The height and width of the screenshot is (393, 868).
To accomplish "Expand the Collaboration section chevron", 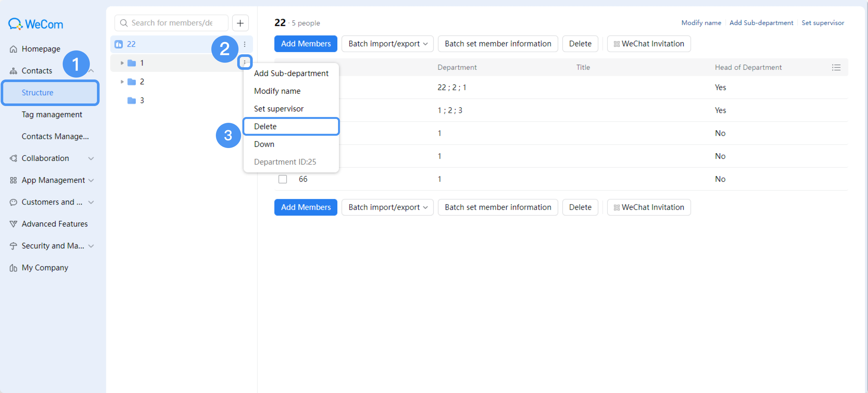I will click(91, 158).
